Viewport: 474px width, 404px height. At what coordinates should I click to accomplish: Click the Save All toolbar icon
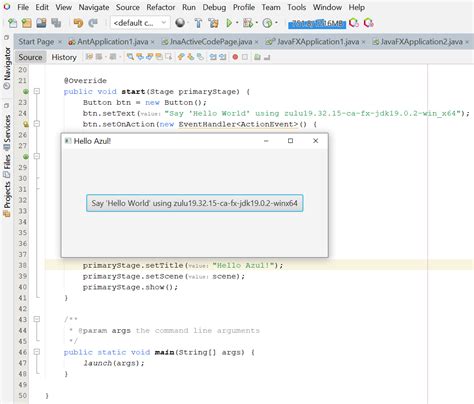point(56,23)
